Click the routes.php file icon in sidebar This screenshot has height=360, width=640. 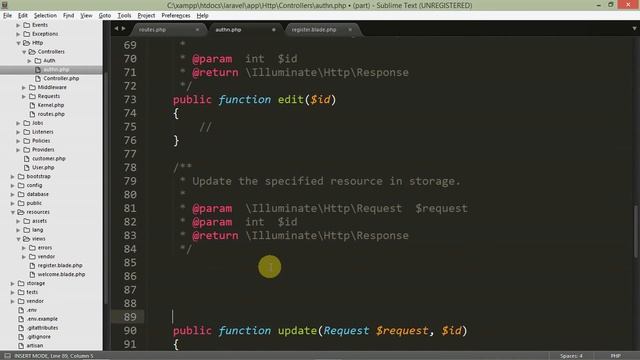coord(32,114)
